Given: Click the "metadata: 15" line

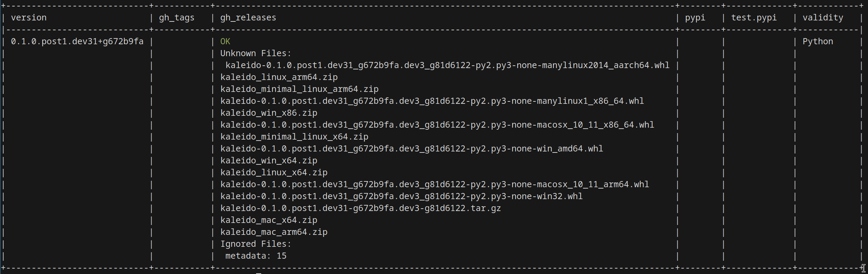Looking at the screenshot, I should tap(256, 256).
